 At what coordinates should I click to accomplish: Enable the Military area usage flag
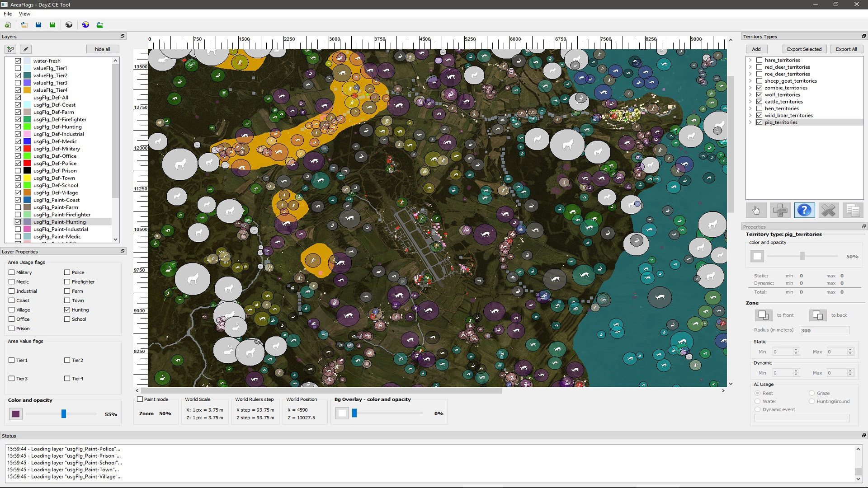coord(11,272)
